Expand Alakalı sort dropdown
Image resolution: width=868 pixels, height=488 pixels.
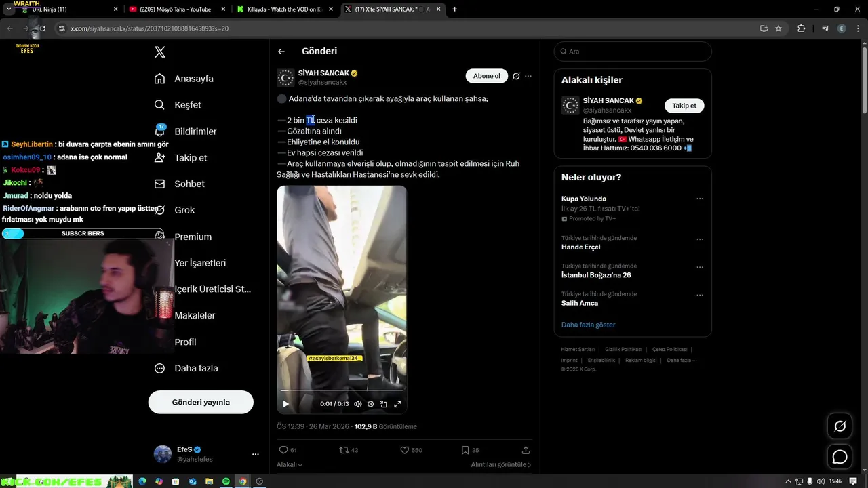click(290, 465)
